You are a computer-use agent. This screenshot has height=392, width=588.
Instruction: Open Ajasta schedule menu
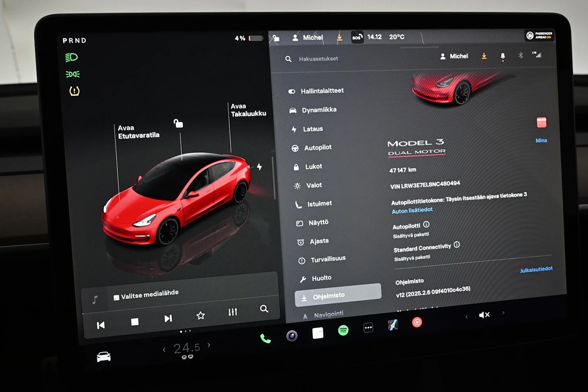(313, 241)
